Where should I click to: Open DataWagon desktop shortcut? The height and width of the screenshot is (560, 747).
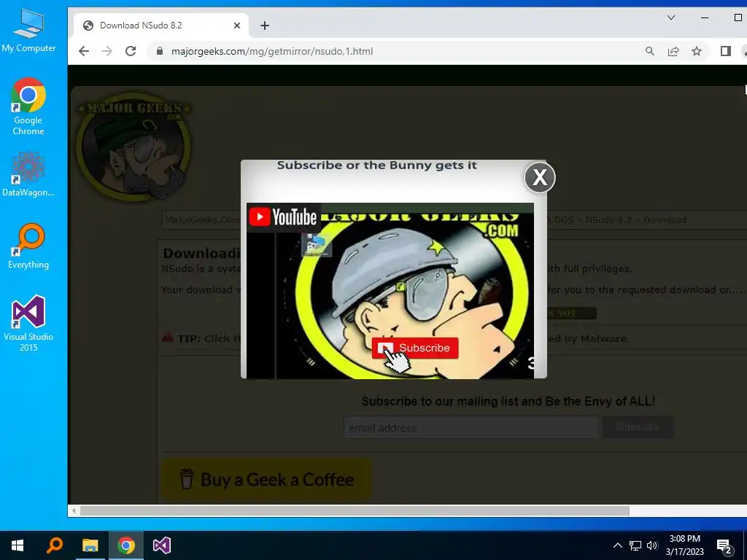[x=28, y=175]
